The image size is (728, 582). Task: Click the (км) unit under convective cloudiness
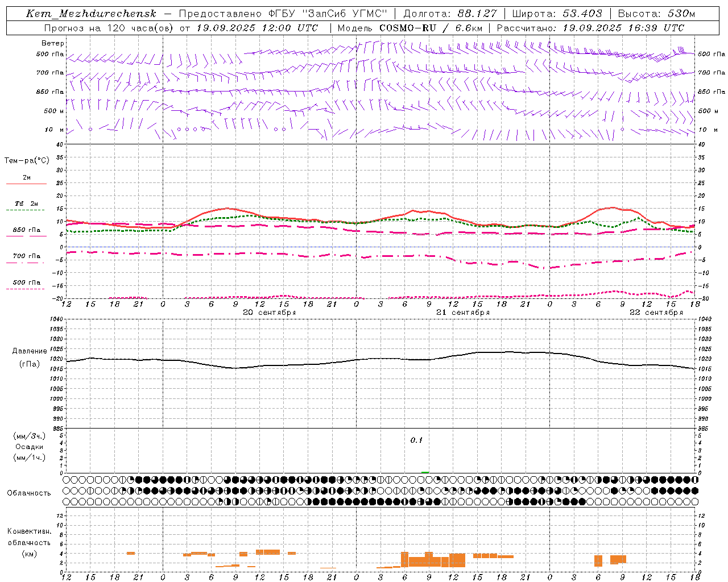29,554
